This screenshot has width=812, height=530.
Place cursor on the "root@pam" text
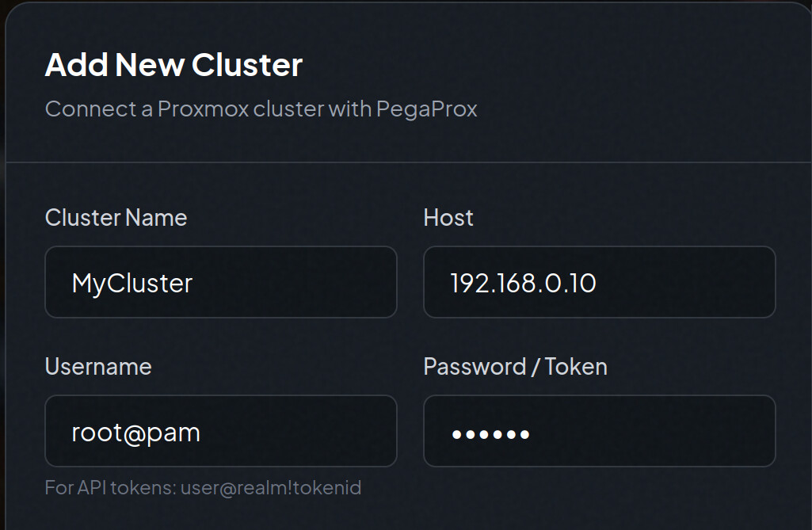click(135, 433)
